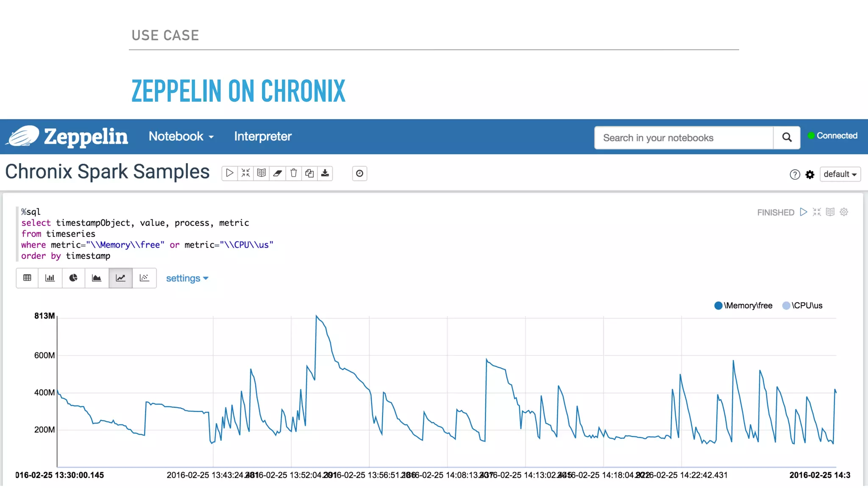Open the cron scheduler clock icon
Screen dimensions: 868x488
click(359, 173)
